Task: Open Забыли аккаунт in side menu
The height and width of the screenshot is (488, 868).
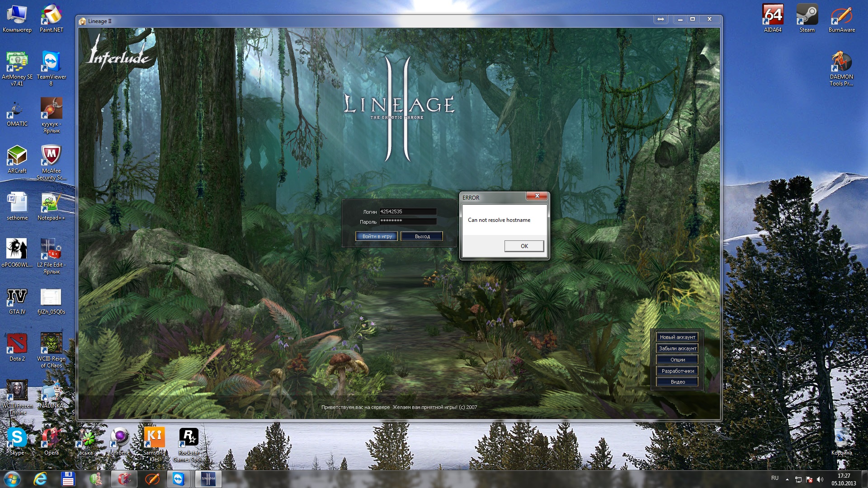Action: pos(677,348)
